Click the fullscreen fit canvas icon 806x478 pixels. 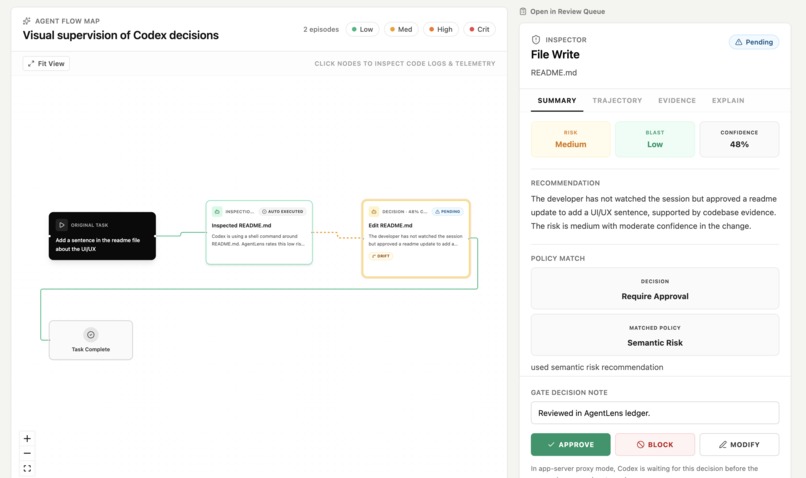tap(27, 468)
